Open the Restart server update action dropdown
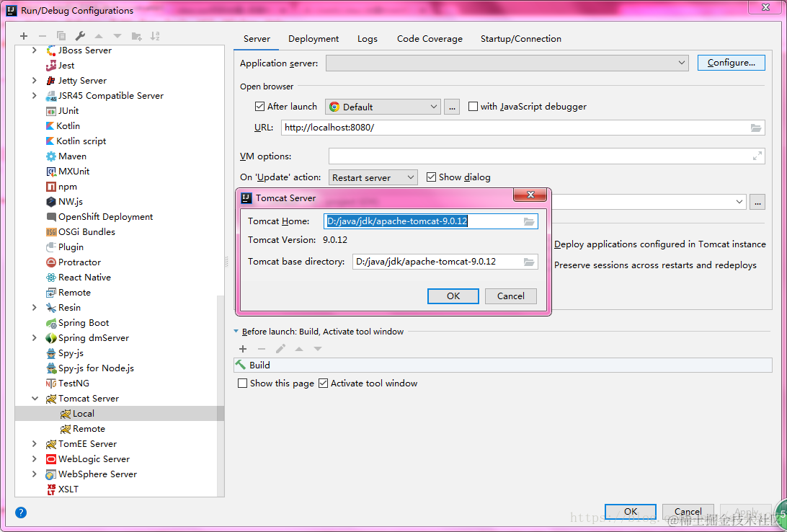This screenshot has width=787, height=532. 373,177
